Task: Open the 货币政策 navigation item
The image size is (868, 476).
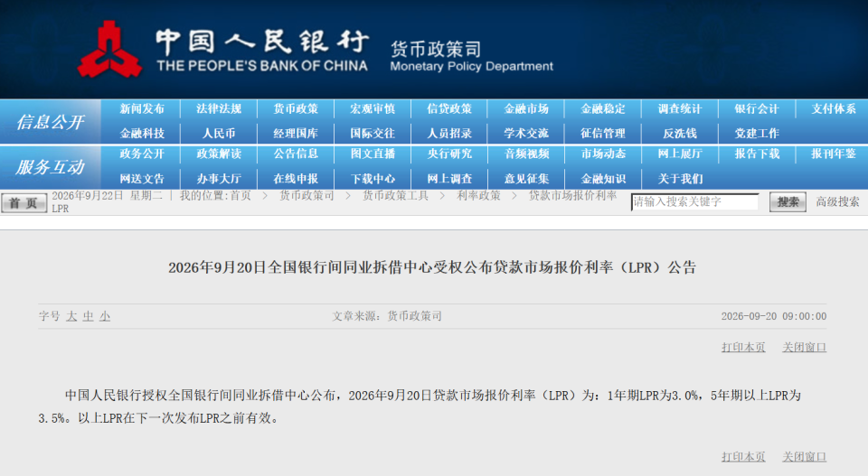Action: 296,109
